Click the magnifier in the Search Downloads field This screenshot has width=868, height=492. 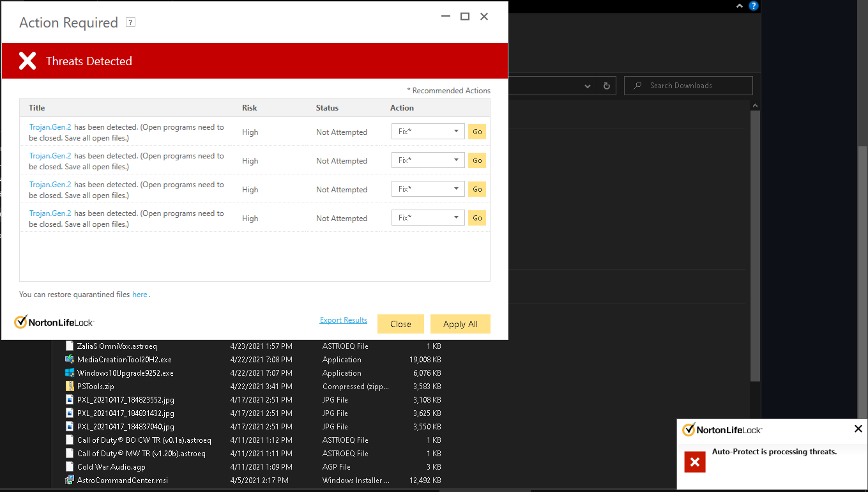click(x=637, y=85)
